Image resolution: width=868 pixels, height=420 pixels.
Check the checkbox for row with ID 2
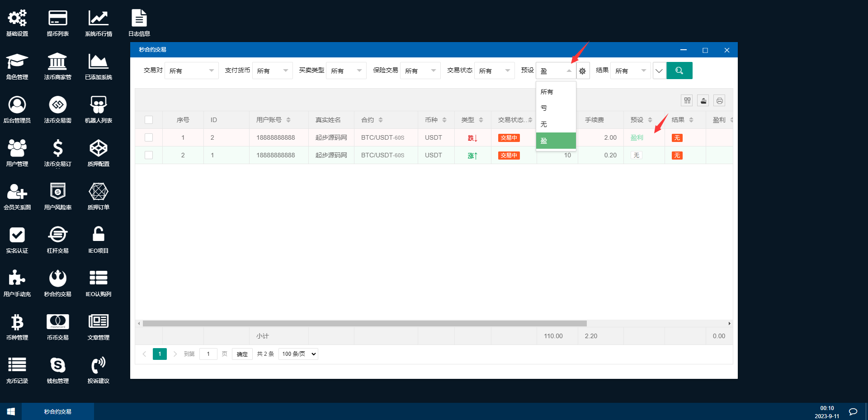[149, 137]
